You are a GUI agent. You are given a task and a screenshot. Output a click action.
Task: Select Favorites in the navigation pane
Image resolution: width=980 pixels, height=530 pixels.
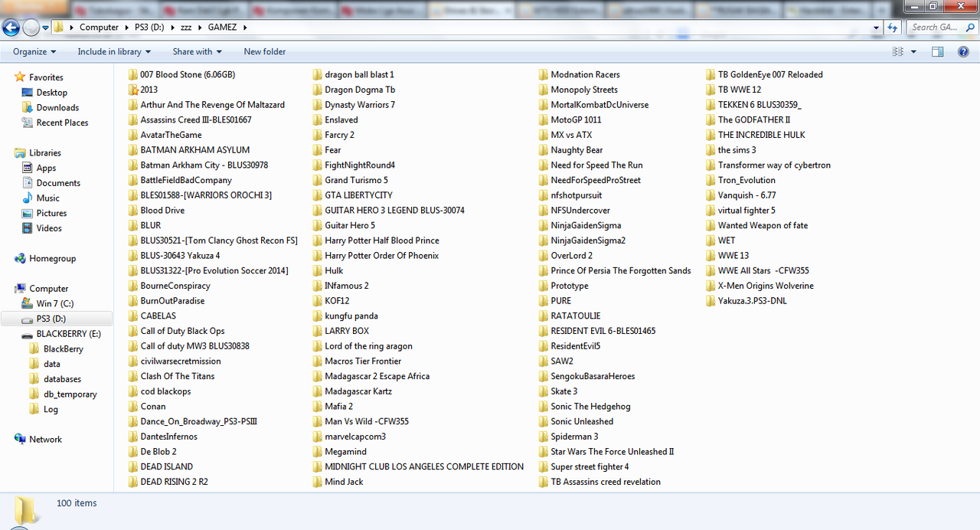tap(45, 77)
